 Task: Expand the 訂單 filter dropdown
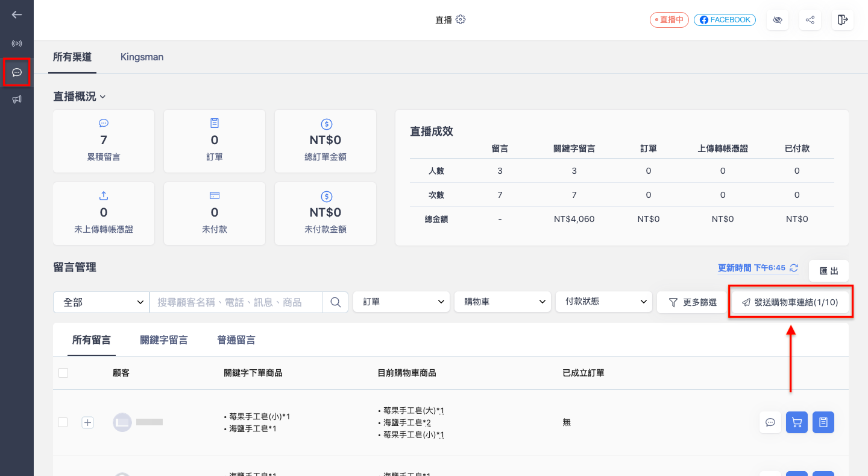click(401, 302)
